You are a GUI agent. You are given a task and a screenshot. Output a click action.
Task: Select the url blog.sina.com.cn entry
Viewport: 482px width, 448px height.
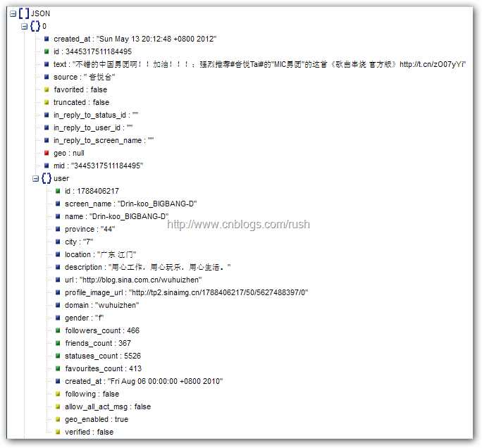133,280
